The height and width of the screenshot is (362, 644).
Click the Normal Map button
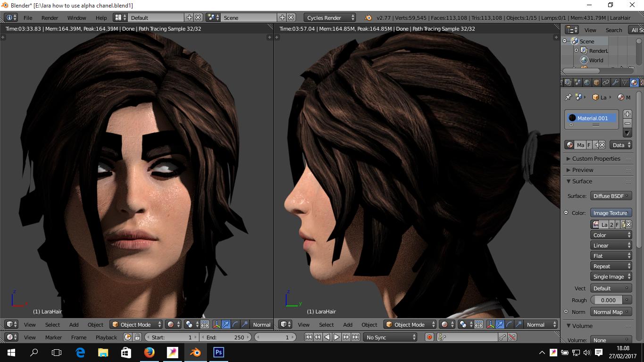pyautogui.click(x=611, y=312)
